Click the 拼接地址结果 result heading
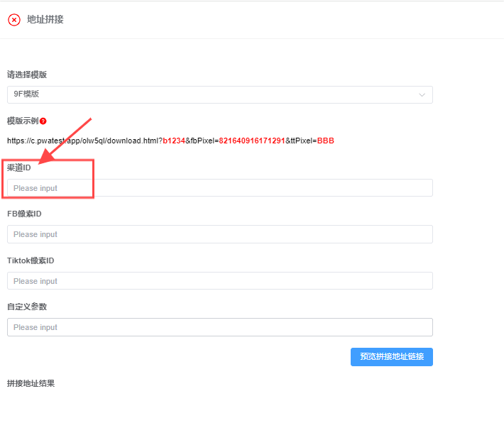 pos(31,383)
